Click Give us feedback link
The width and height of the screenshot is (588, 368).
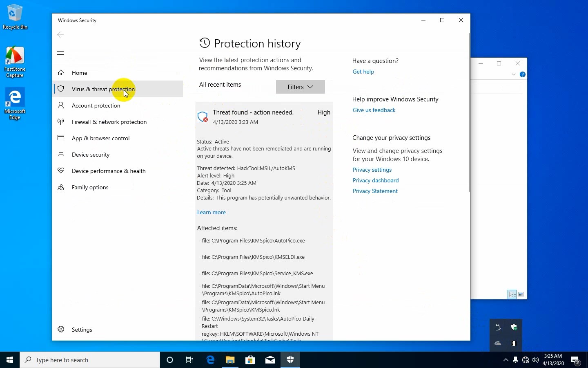[374, 110]
